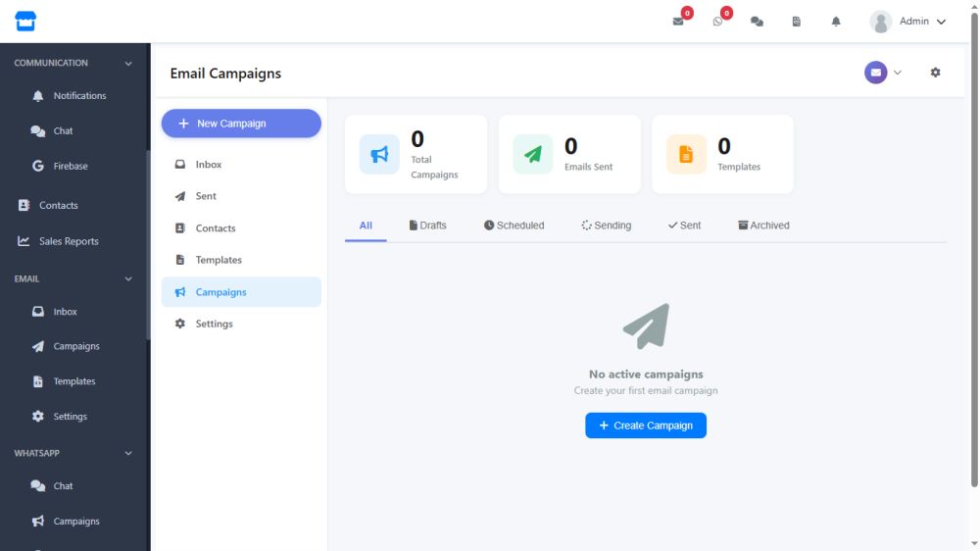Click the orange Templates document icon
The image size is (980, 551).
click(x=686, y=154)
